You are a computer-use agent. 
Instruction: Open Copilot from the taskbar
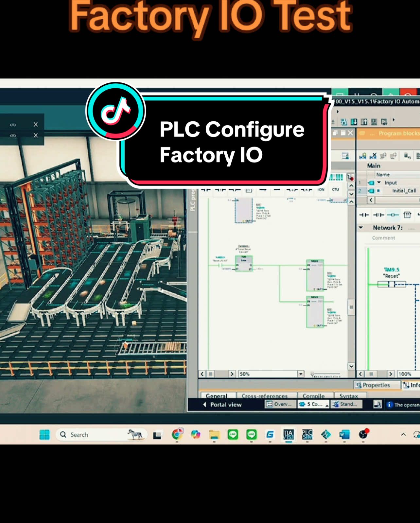pyautogui.click(x=196, y=434)
